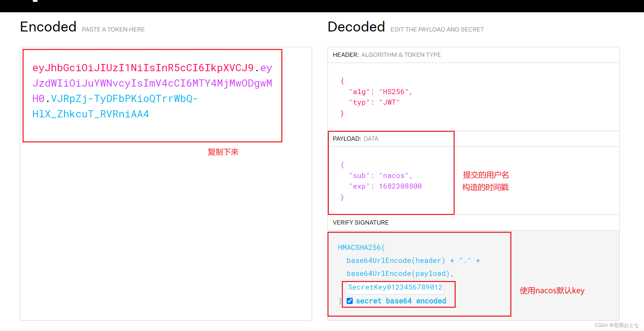Click the base64UrlEncode(payload) line

[400, 273]
